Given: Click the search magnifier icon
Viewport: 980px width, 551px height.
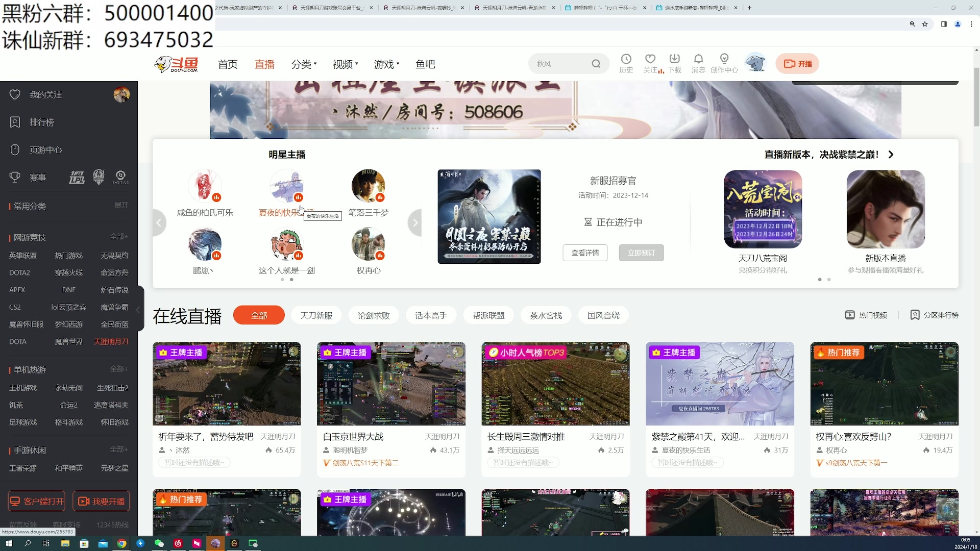Looking at the screenshot, I should pyautogui.click(x=596, y=63).
